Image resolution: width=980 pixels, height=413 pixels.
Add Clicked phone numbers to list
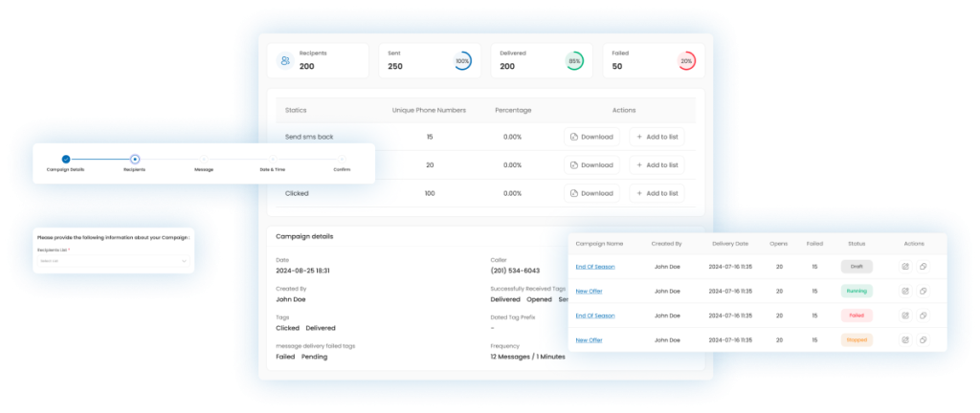(657, 193)
